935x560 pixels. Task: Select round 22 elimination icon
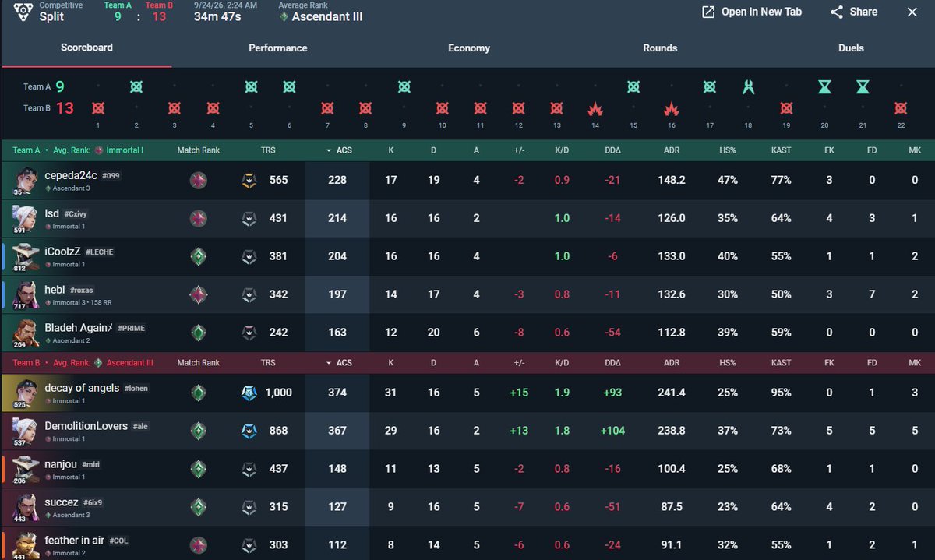click(901, 108)
